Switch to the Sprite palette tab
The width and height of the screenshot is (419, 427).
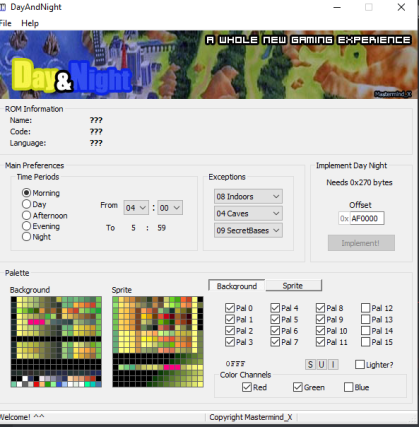[293, 285]
